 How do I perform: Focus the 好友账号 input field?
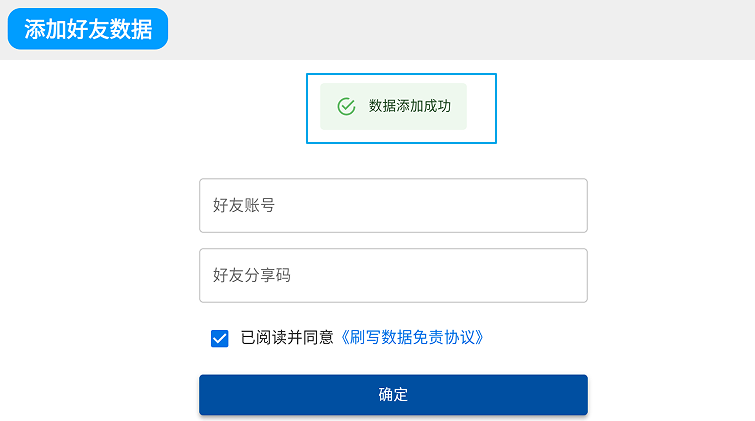[x=393, y=206]
